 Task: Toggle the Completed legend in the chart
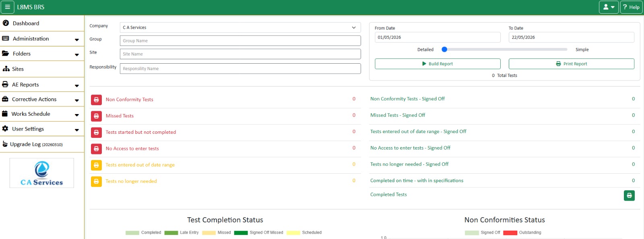point(143,233)
